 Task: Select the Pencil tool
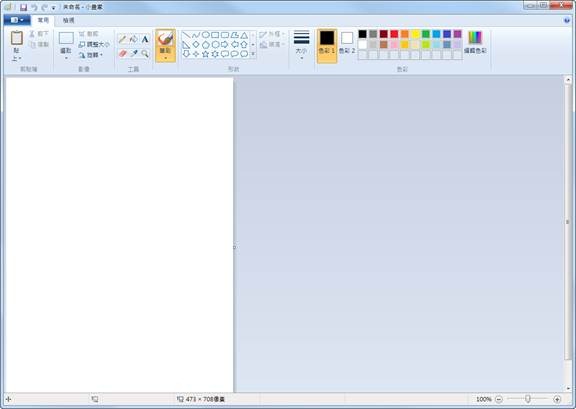pyautogui.click(x=123, y=39)
